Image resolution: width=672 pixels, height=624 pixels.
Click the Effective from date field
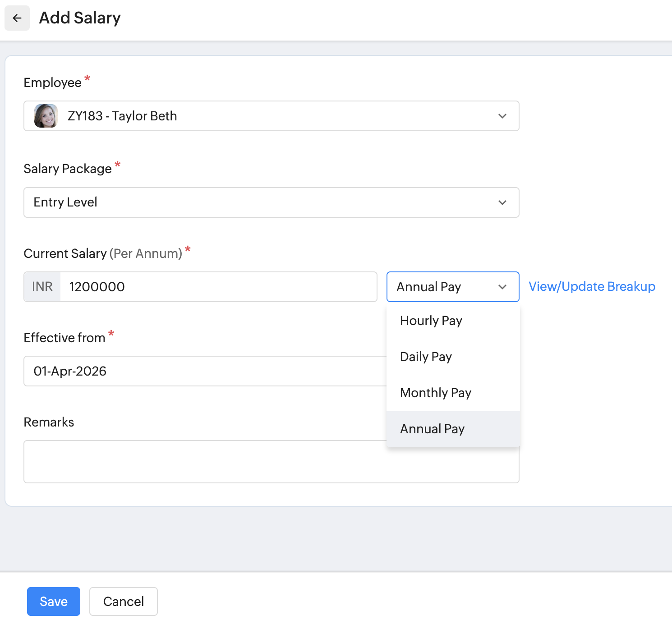[x=203, y=371]
